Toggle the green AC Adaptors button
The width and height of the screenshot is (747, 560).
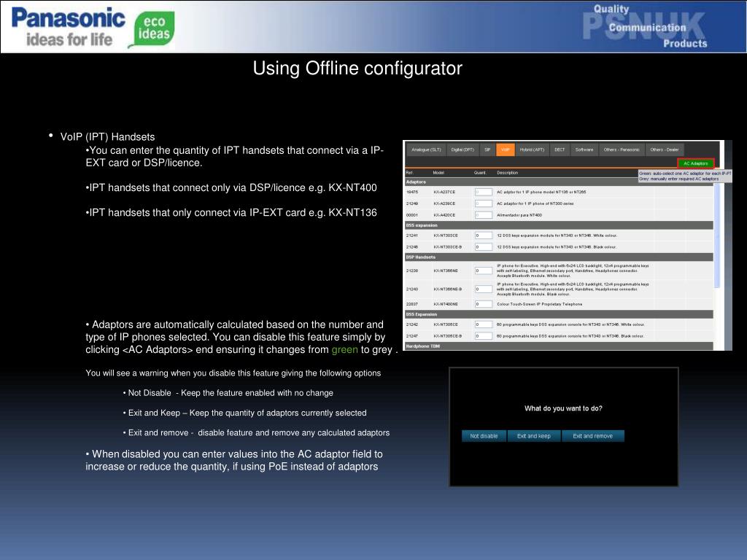pos(695,163)
